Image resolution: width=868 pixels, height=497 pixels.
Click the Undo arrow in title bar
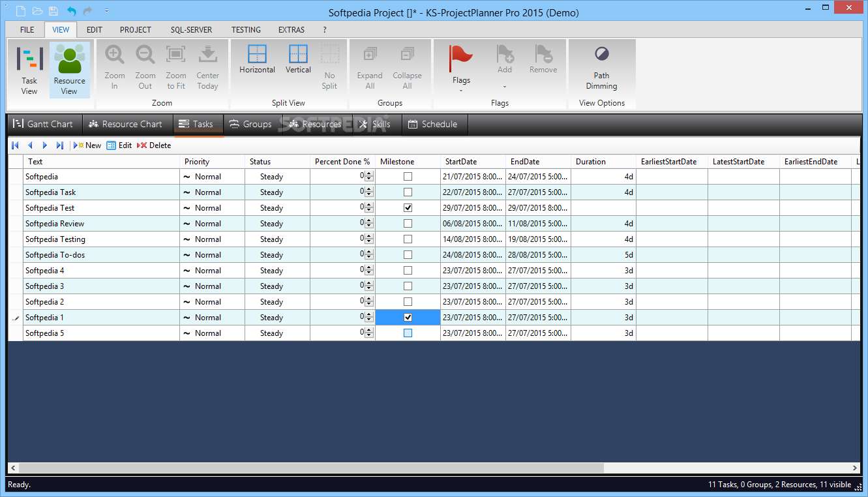click(71, 11)
